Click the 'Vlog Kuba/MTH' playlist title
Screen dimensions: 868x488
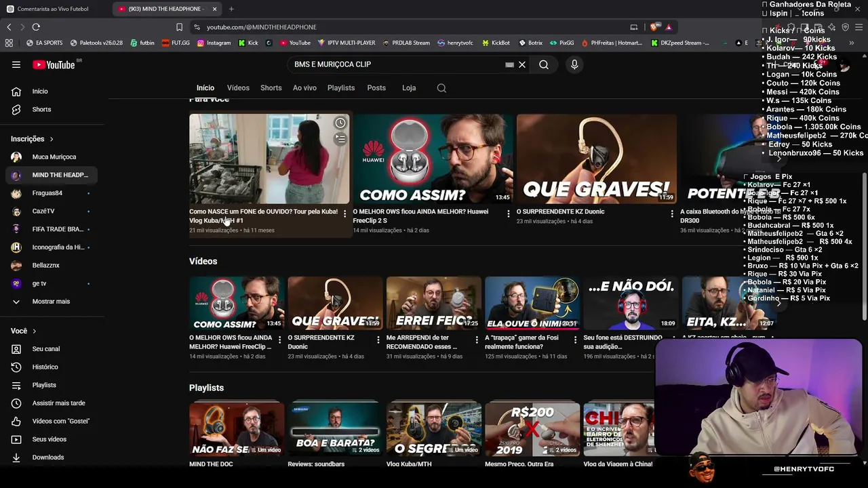[x=409, y=464]
